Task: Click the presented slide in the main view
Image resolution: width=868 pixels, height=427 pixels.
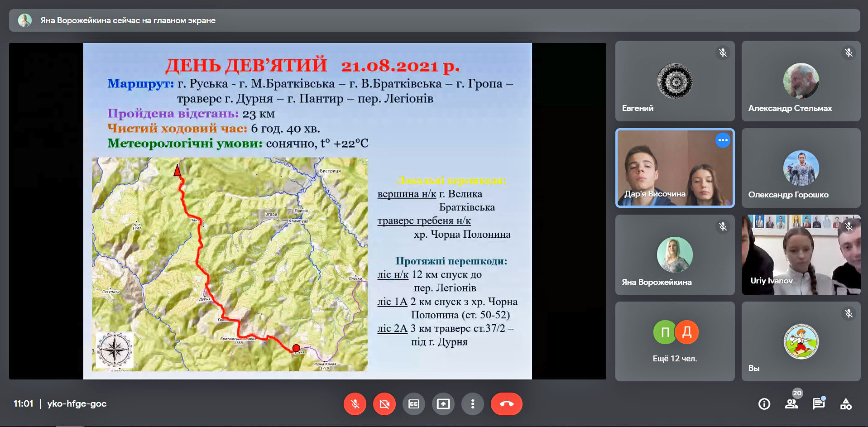Action: click(x=307, y=211)
